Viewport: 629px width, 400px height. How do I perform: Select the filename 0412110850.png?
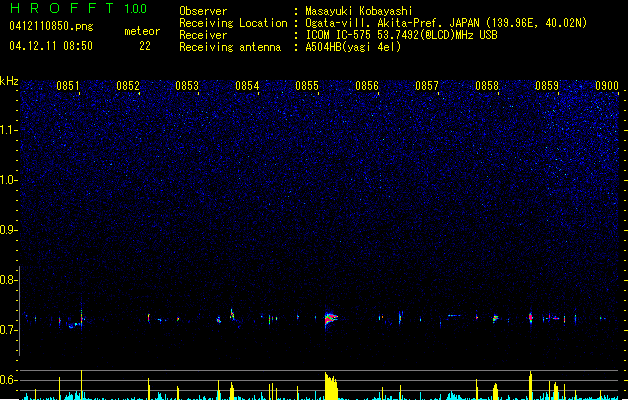click(x=51, y=26)
